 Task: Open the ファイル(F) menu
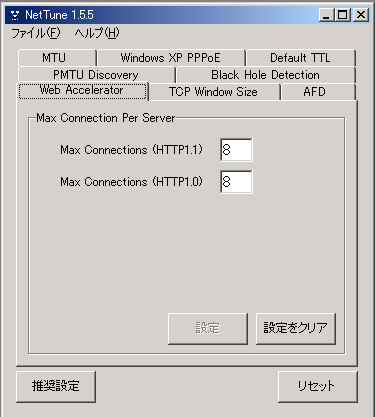click(36, 33)
